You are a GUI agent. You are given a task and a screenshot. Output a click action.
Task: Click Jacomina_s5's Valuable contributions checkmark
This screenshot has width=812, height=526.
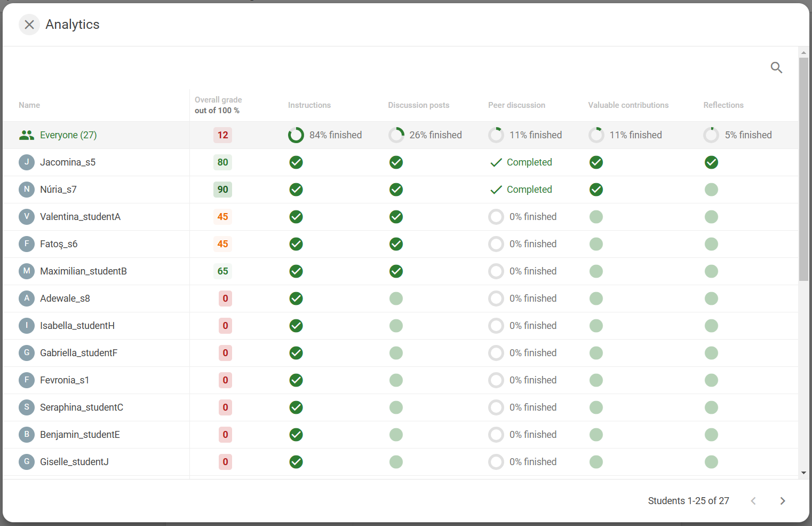click(x=596, y=162)
